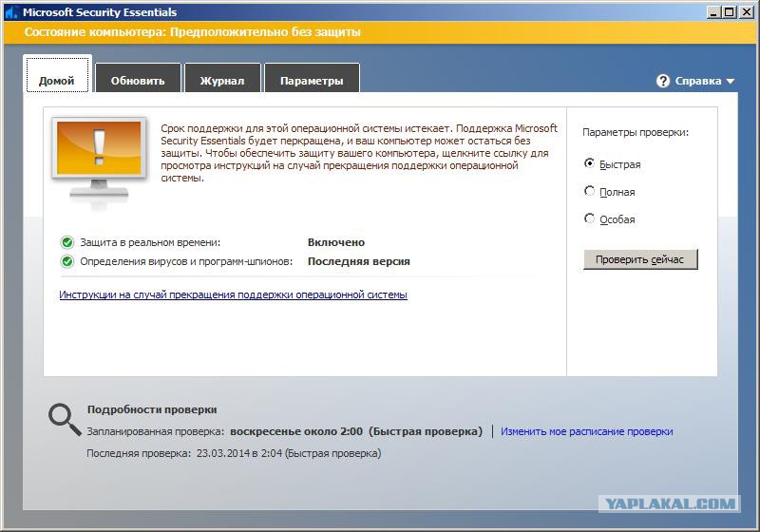Click the Microsoft Security Essentials title icon

point(11,12)
